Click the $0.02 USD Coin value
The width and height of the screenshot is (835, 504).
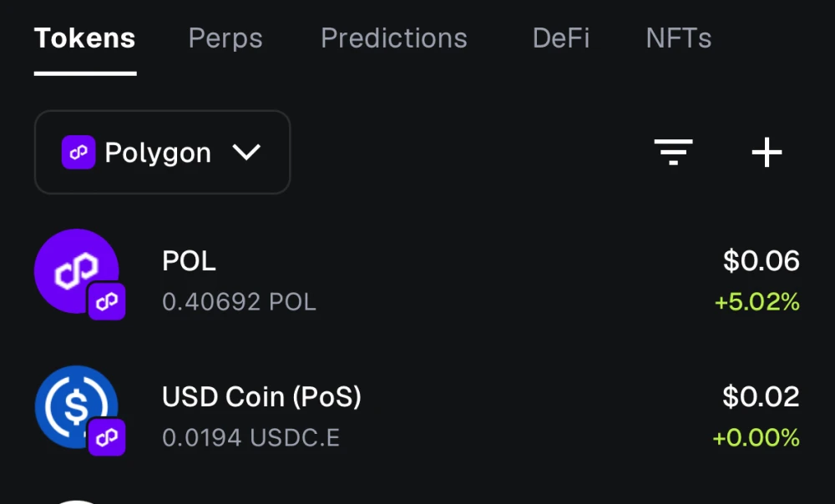pos(761,397)
